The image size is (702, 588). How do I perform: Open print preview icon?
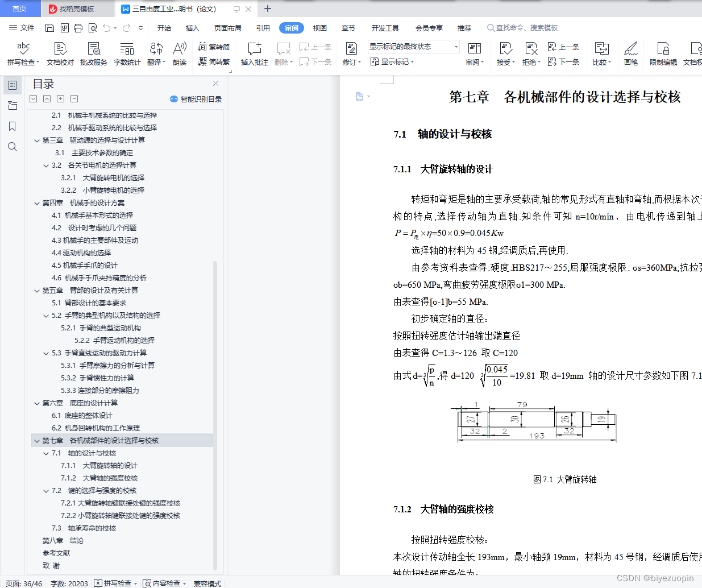click(x=93, y=28)
